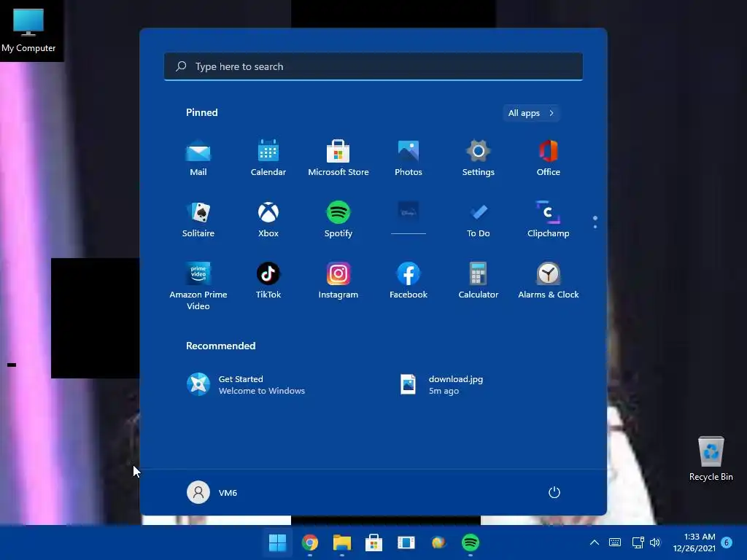This screenshot has height=560, width=747.
Task: Open File Explorer from taskbar
Action: tap(341, 542)
